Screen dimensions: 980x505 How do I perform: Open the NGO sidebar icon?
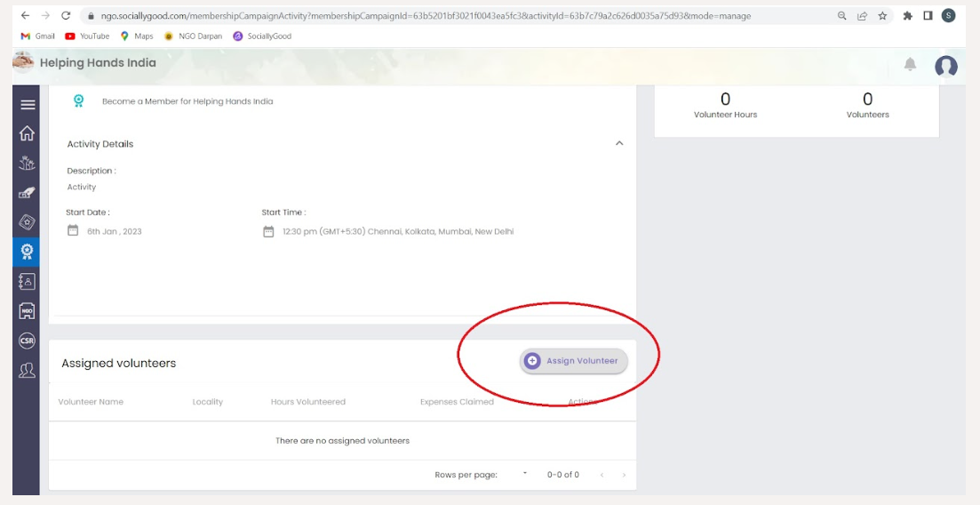27,310
